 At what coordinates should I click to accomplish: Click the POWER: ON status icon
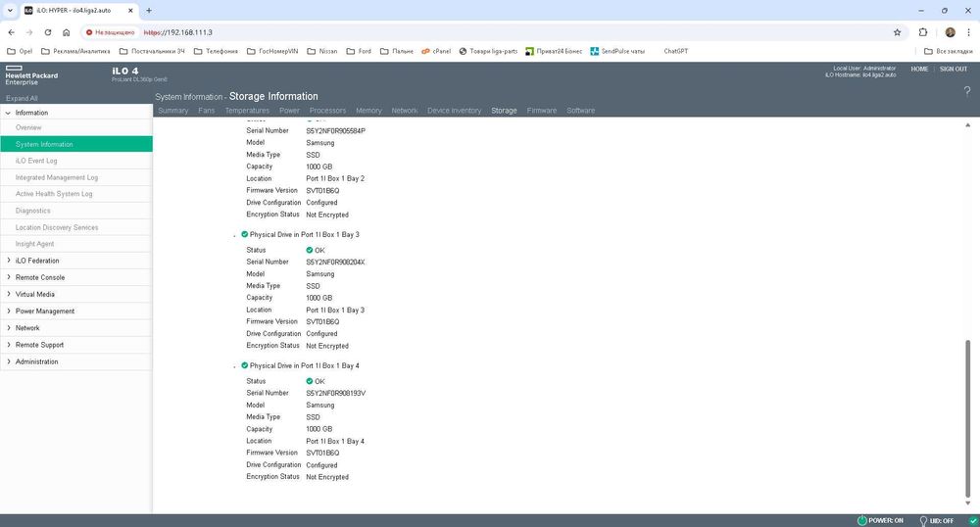pos(861,520)
